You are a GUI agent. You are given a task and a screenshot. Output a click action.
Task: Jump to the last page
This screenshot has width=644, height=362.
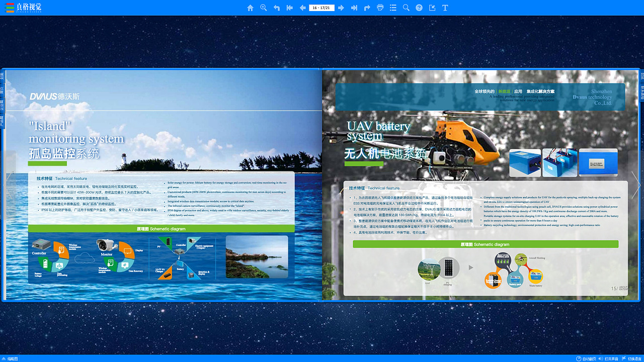click(x=354, y=8)
